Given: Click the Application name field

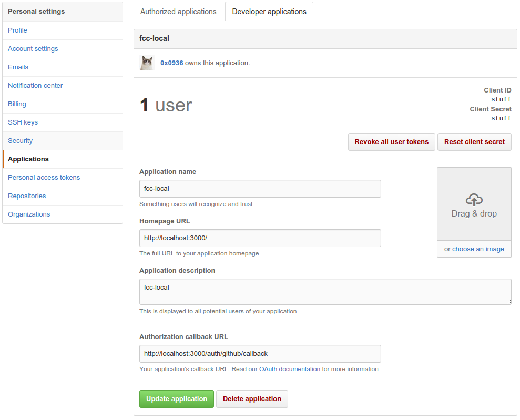Looking at the screenshot, I should (x=260, y=189).
